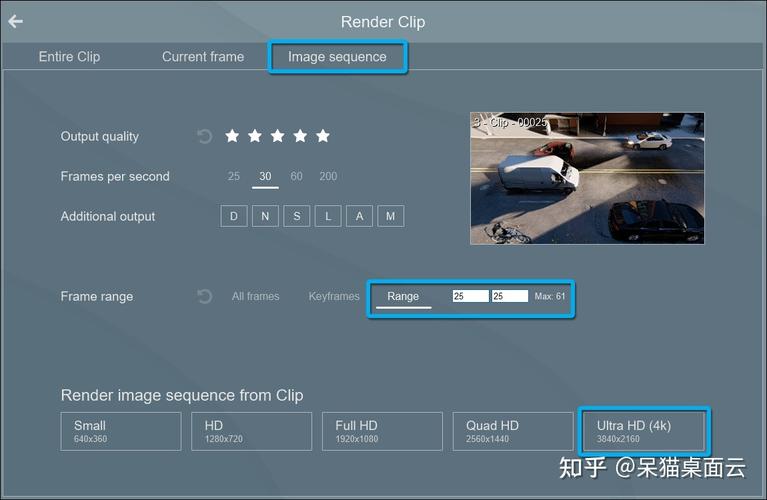Toggle the L additional output
The image size is (767, 500).
[328, 216]
